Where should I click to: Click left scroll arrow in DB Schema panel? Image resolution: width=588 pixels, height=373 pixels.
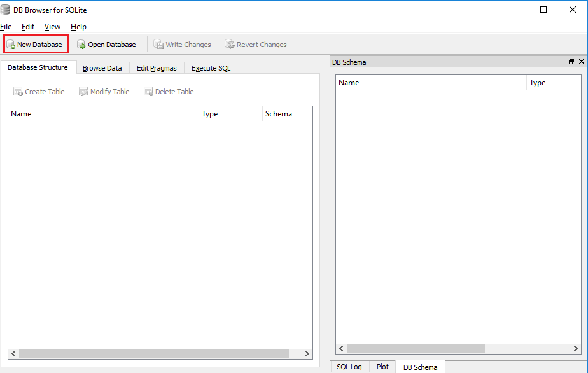tap(341, 349)
